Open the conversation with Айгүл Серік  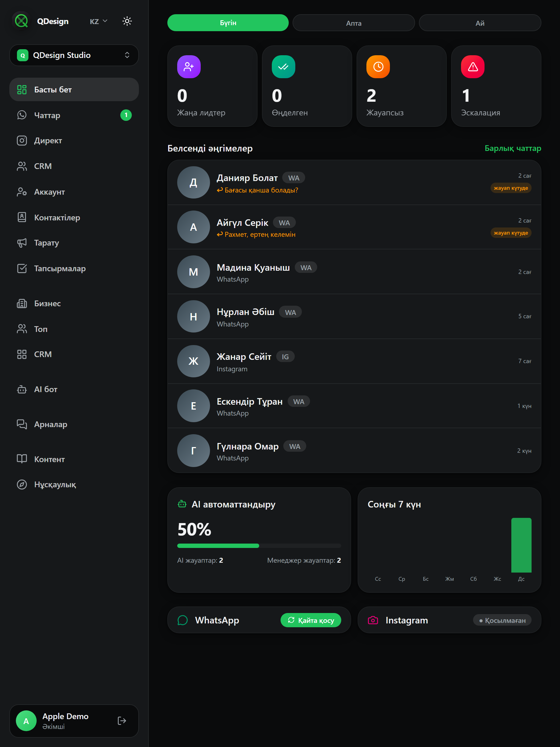click(354, 227)
